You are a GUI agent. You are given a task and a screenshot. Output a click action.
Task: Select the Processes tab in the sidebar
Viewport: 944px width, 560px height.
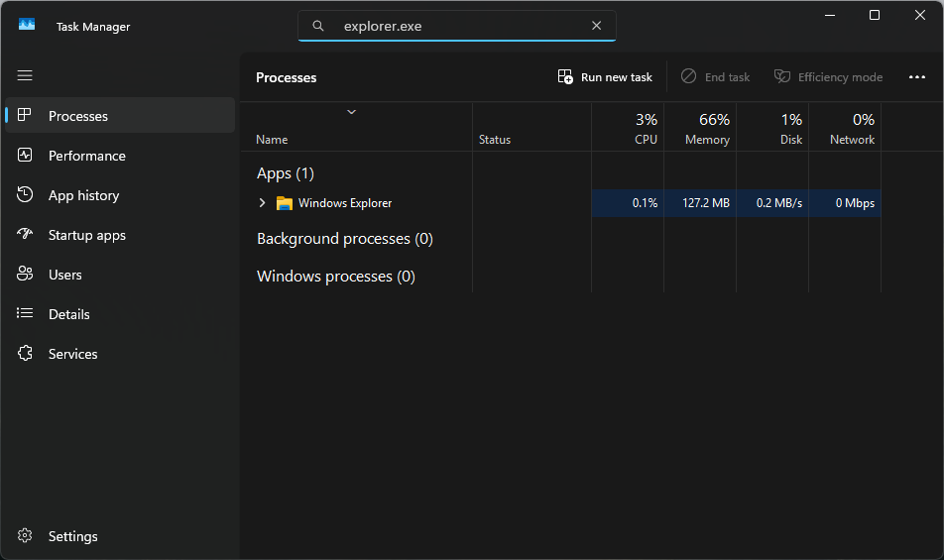click(77, 116)
